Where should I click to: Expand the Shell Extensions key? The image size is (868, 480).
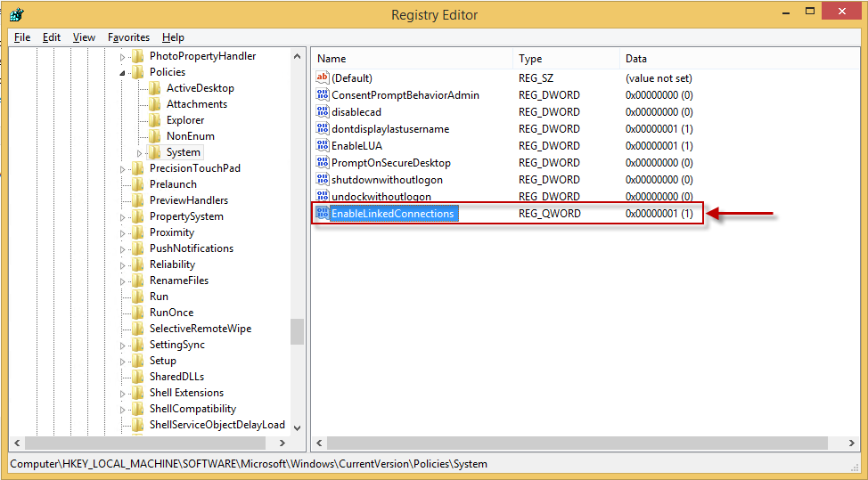coord(122,394)
